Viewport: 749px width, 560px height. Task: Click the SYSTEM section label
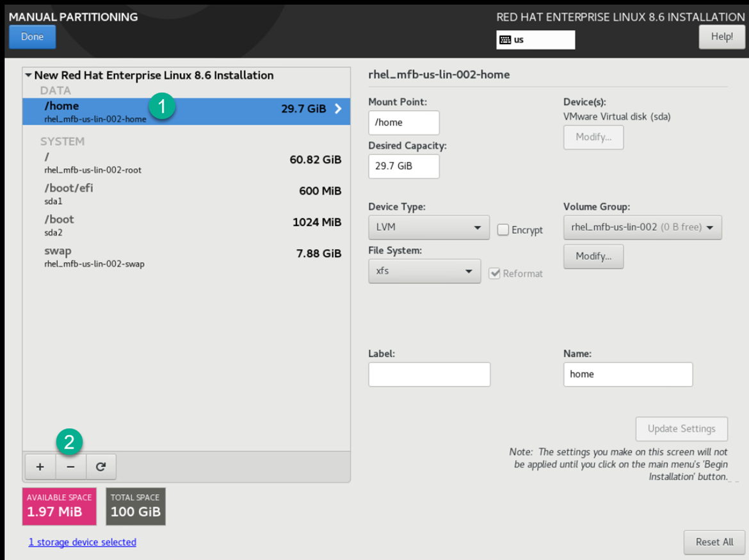point(63,141)
